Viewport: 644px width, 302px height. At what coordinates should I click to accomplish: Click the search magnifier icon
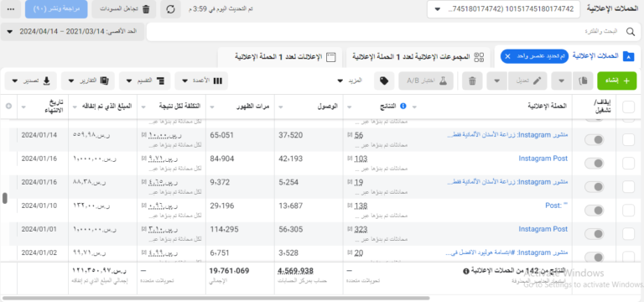click(x=630, y=32)
